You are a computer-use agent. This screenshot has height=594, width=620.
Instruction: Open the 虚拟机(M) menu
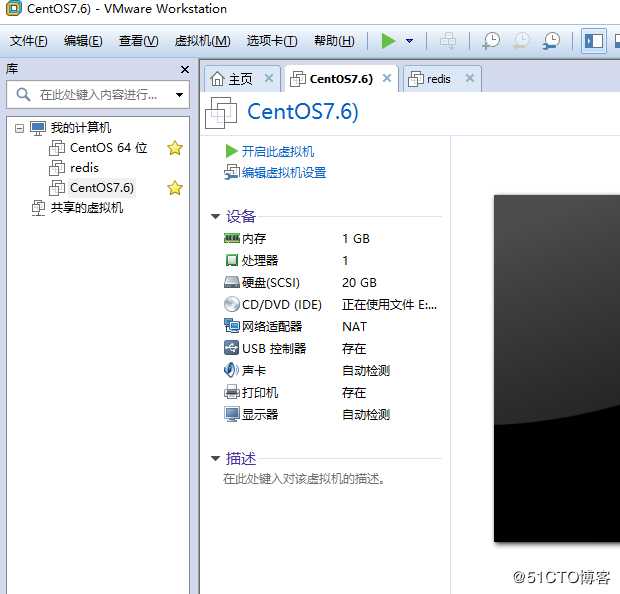click(x=202, y=41)
